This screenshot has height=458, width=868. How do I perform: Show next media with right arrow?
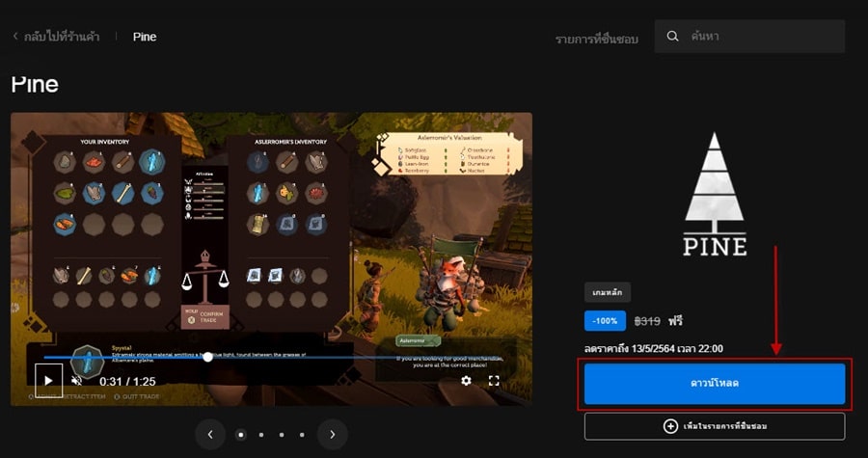(x=332, y=435)
